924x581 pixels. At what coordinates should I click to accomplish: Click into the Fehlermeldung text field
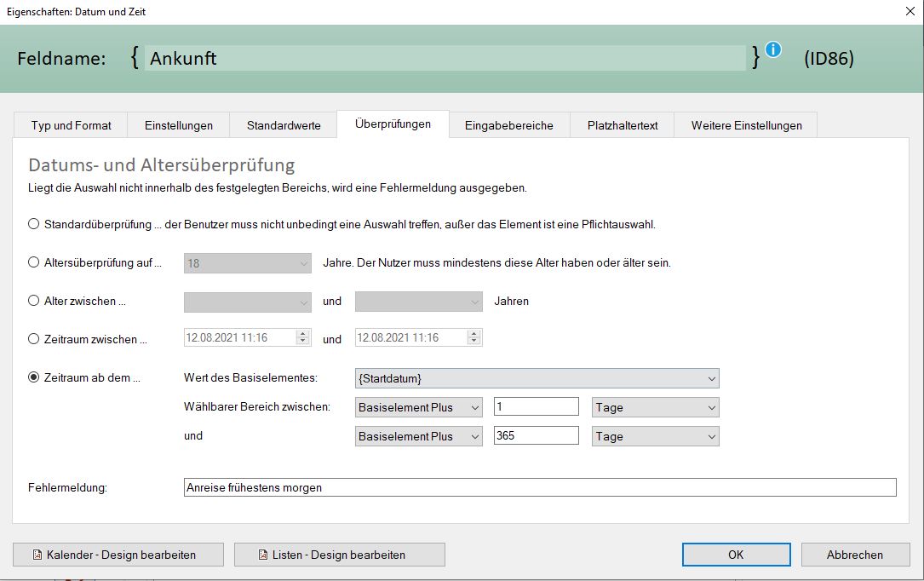pos(539,487)
